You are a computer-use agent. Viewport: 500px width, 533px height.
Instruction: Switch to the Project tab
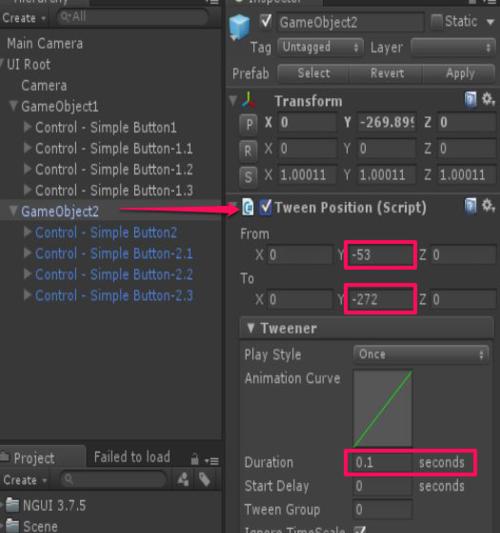coord(34,458)
